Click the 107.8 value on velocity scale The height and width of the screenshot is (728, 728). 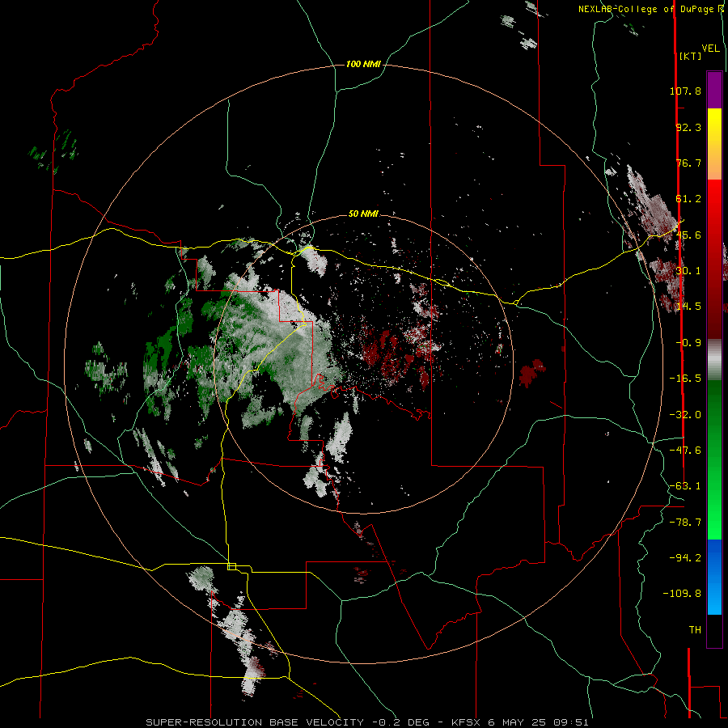click(x=685, y=91)
